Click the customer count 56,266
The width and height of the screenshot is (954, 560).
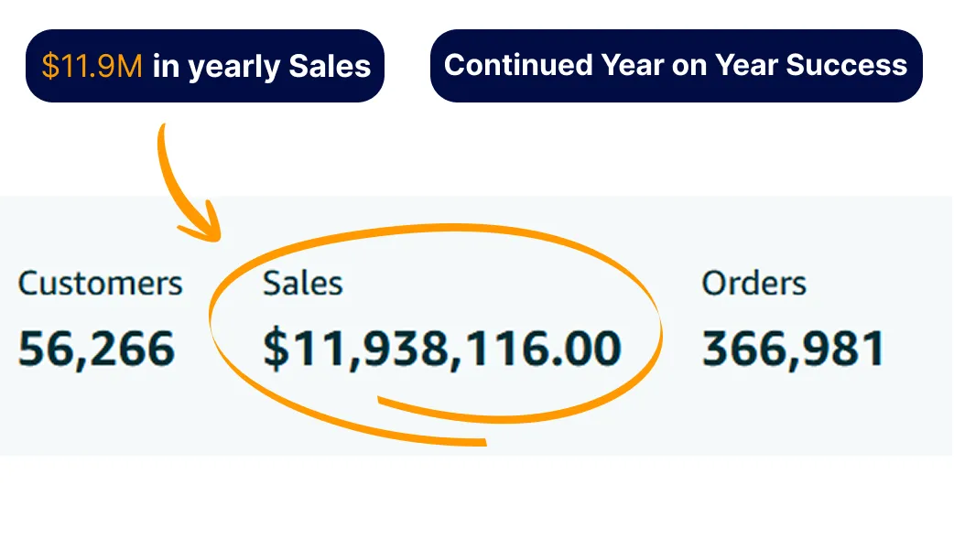click(x=97, y=349)
